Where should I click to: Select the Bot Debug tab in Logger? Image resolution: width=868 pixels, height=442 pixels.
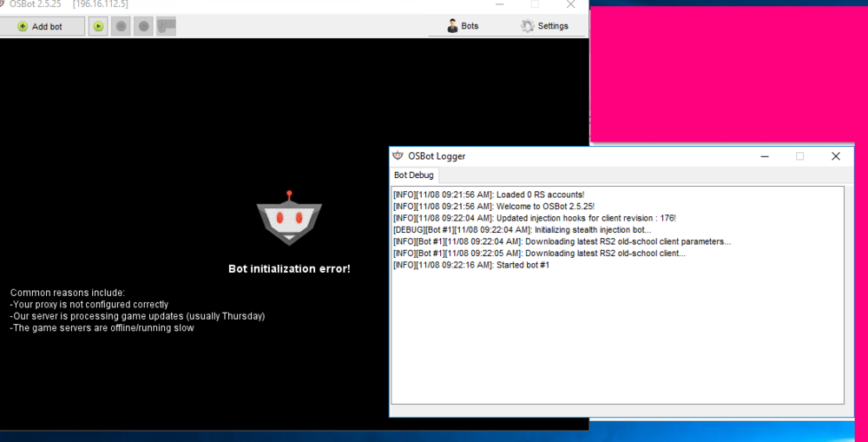point(414,175)
